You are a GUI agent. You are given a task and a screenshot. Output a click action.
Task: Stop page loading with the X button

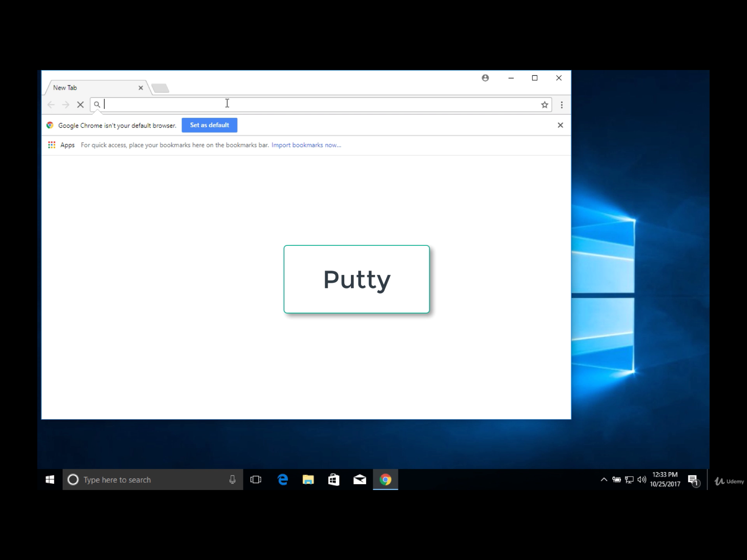(81, 105)
